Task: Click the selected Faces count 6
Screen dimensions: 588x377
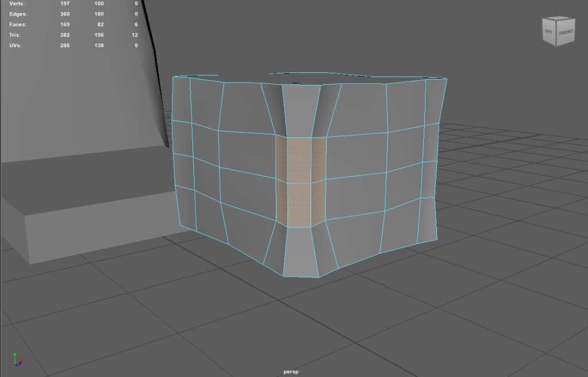Action: tap(136, 25)
